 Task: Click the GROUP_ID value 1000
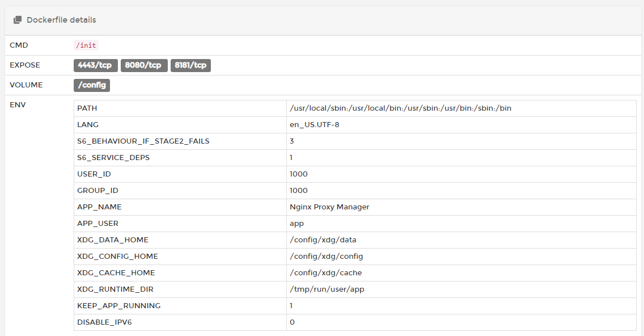(x=299, y=190)
